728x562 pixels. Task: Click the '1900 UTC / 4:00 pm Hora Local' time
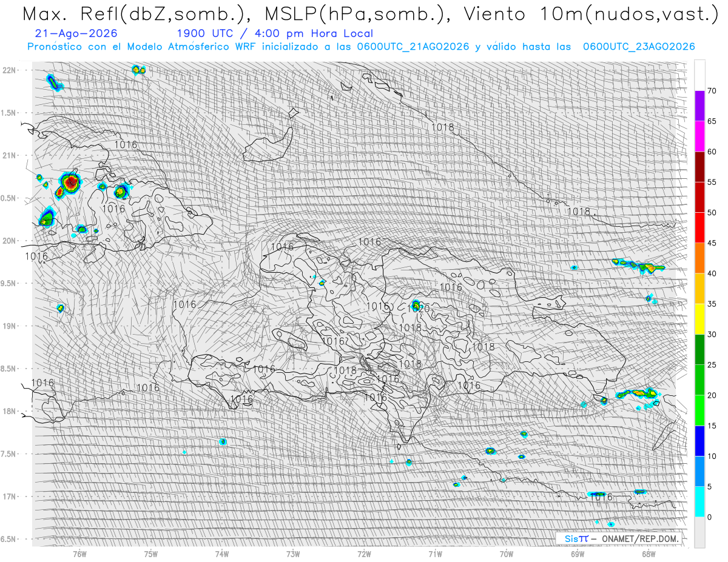[x=275, y=34]
